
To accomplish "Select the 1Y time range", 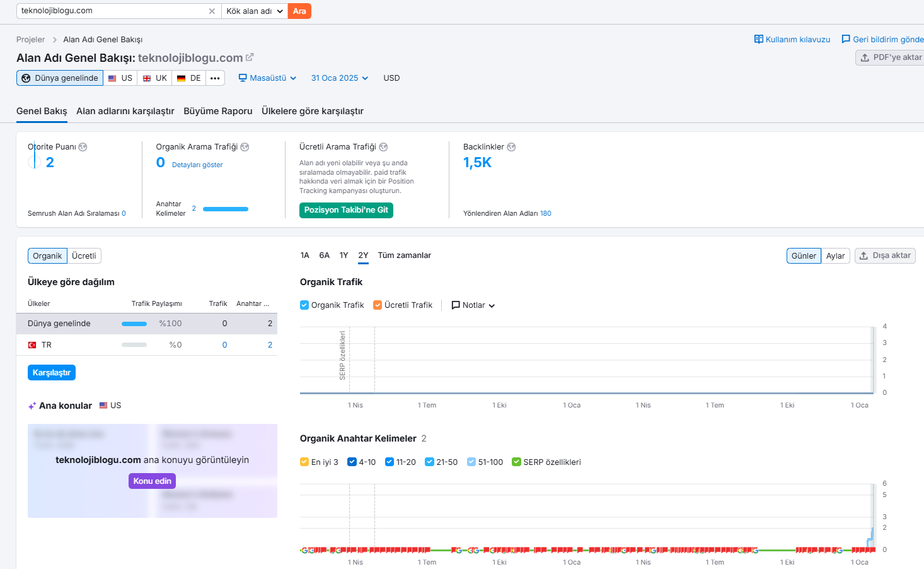I will (x=344, y=255).
